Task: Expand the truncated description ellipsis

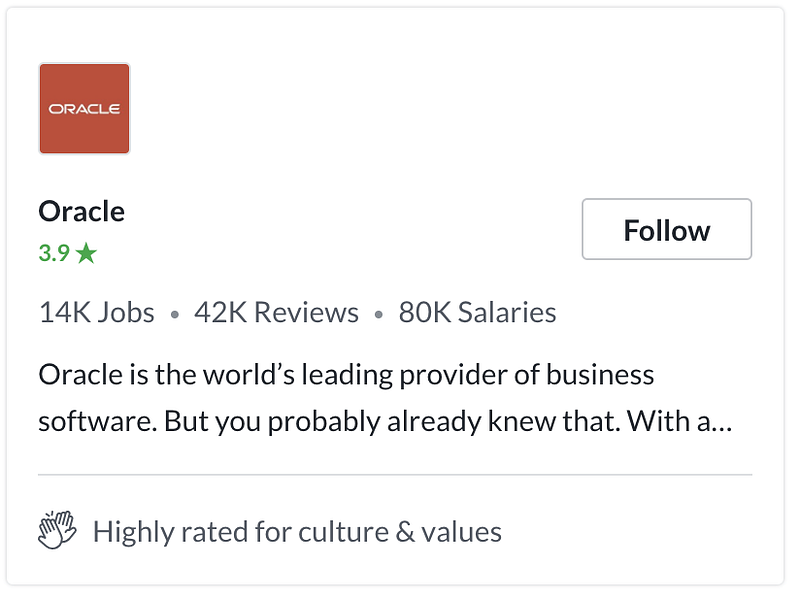Action: click(723, 422)
